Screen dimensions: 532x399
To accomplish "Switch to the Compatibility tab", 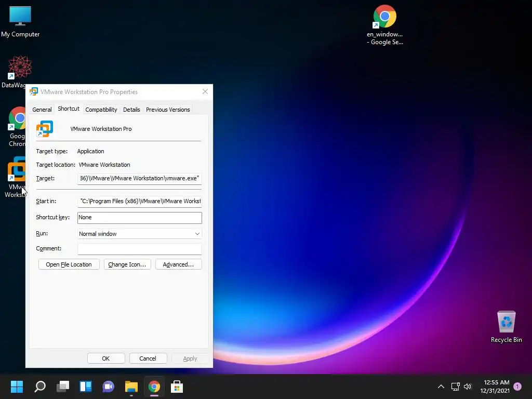I will pos(101,110).
